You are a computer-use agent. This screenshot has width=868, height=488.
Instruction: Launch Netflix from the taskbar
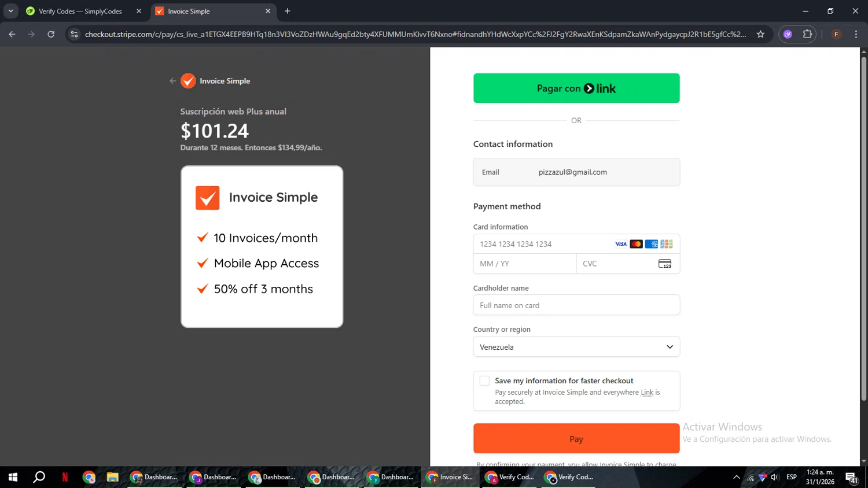pos(65,477)
